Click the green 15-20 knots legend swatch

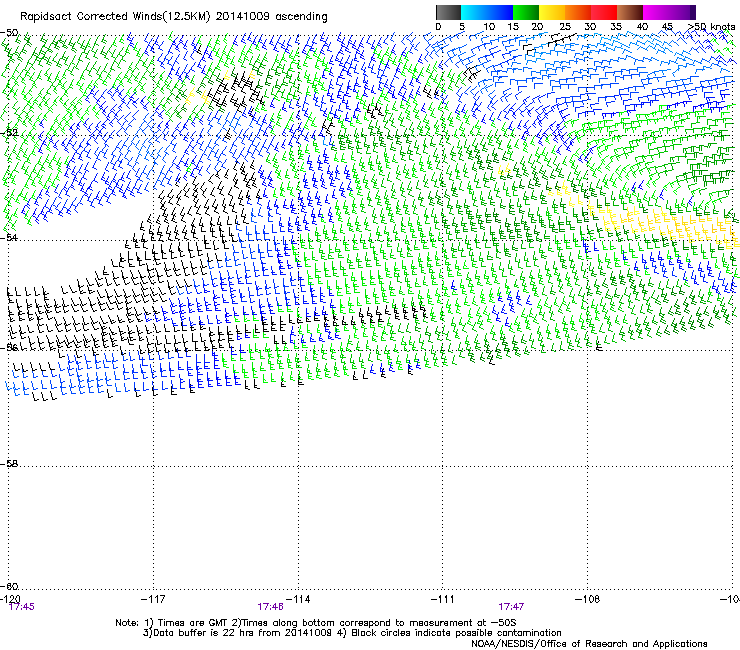point(526,12)
